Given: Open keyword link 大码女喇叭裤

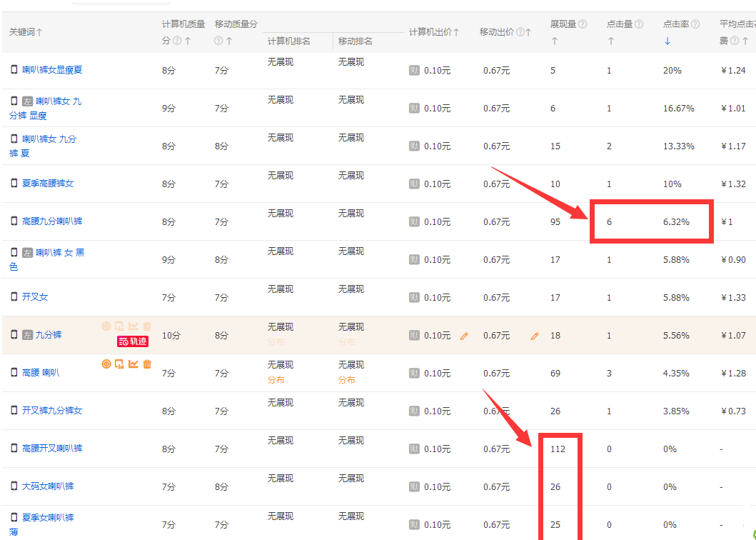Looking at the screenshot, I should click(48, 486).
